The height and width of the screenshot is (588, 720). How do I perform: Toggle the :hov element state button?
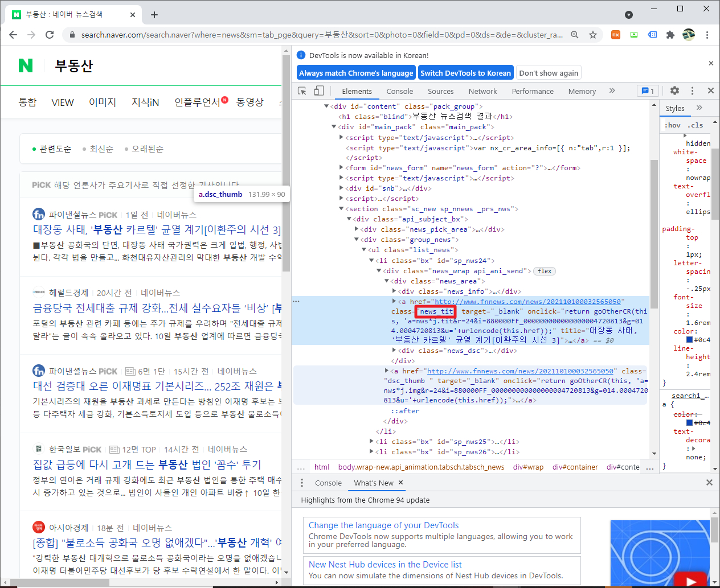pyautogui.click(x=673, y=125)
